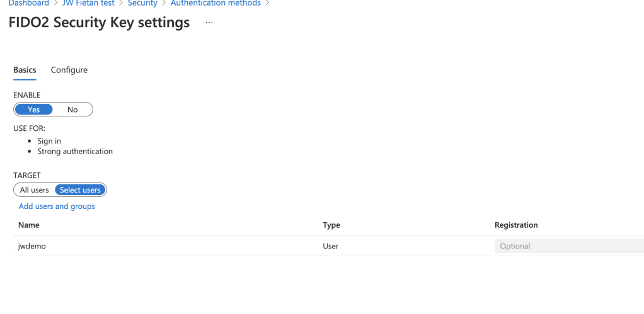The width and height of the screenshot is (644, 314).
Task: Open the Registration Optional dropdown
Action: pyautogui.click(x=568, y=246)
